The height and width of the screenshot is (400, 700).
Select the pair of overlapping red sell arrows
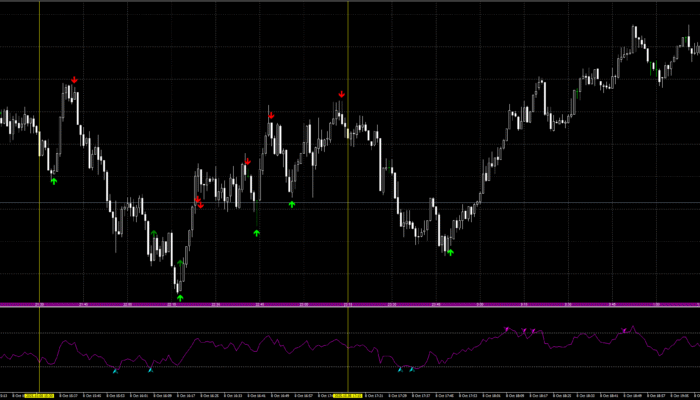[199, 203]
